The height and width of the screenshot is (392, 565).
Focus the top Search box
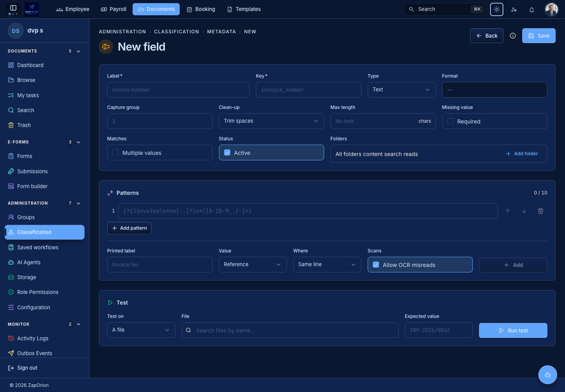tap(445, 9)
